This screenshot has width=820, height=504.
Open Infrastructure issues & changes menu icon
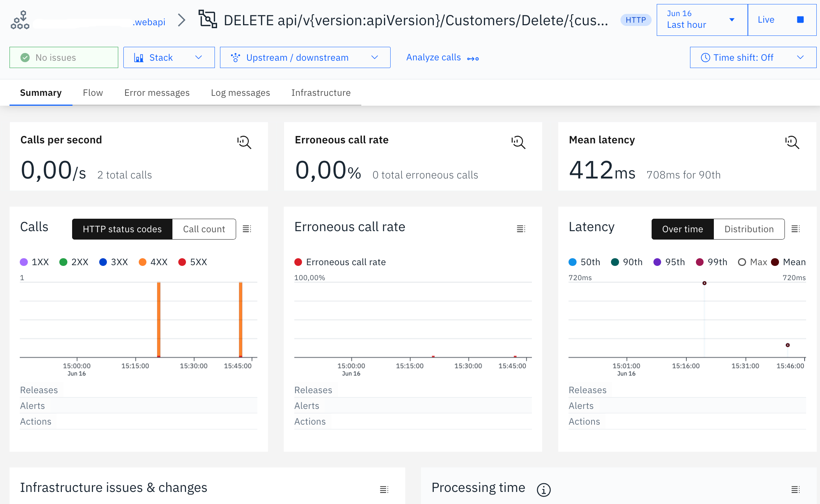coord(384,489)
